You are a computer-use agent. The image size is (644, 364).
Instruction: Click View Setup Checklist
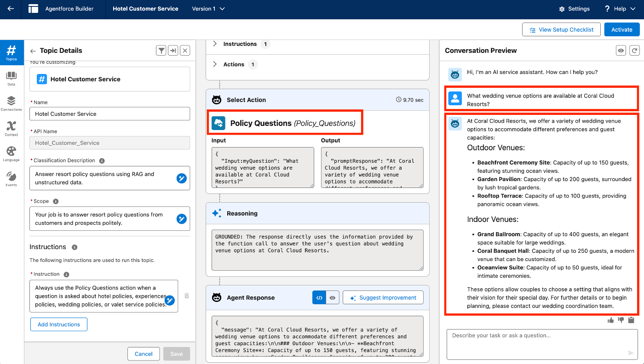(561, 29)
